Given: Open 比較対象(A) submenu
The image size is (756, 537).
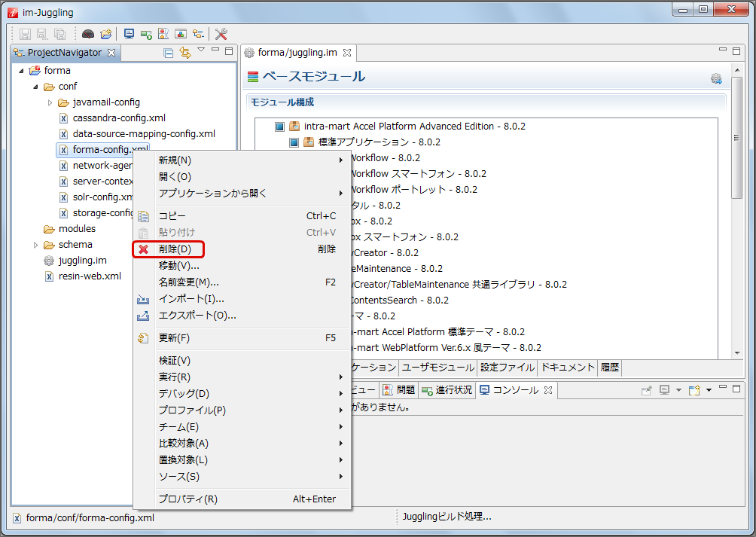Looking at the screenshot, I should [x=242, y=443].
